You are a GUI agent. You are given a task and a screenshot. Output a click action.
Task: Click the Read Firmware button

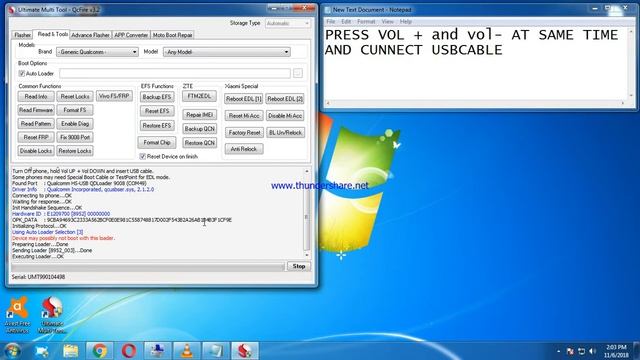click(x=36, y=110)
